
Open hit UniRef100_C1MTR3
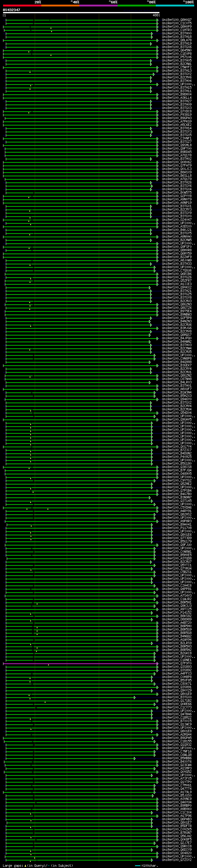177,30
